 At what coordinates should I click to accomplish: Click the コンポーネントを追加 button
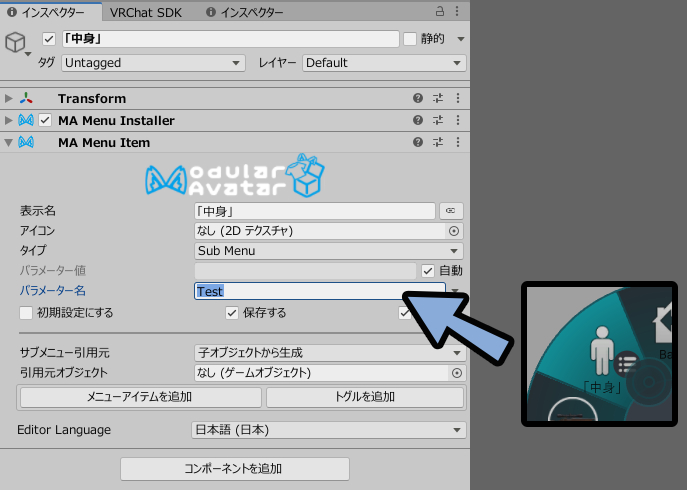click(x=235, y=469)
